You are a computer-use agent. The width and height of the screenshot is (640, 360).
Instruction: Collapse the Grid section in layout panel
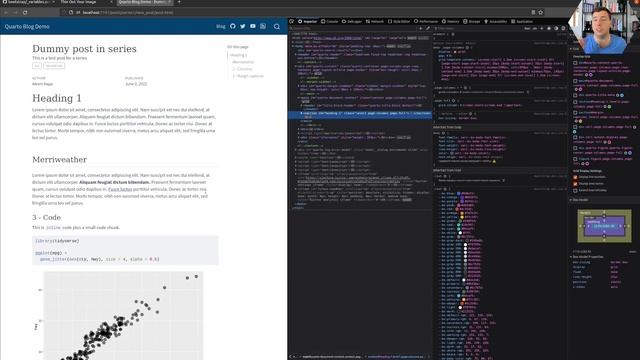[x=571, y=49]
